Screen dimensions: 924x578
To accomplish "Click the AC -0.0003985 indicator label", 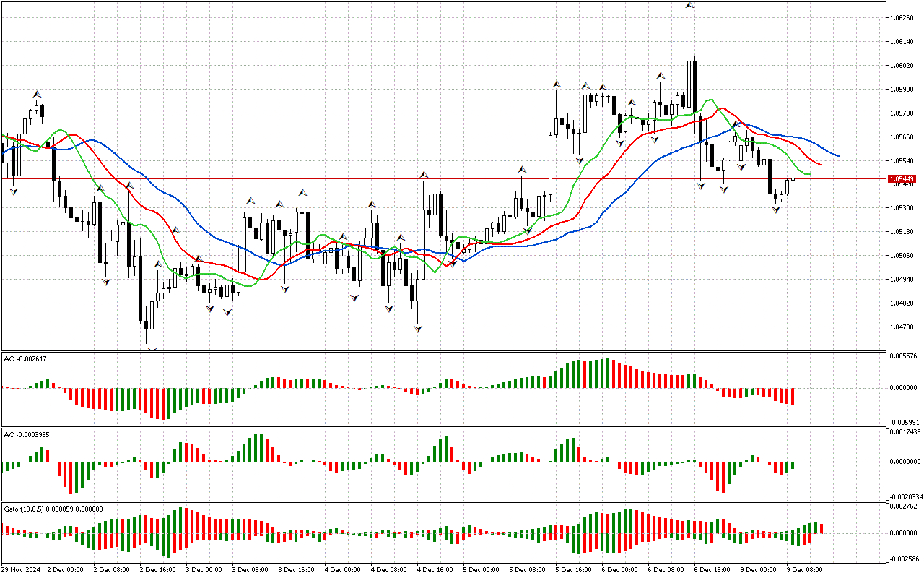I will [27, 434].
